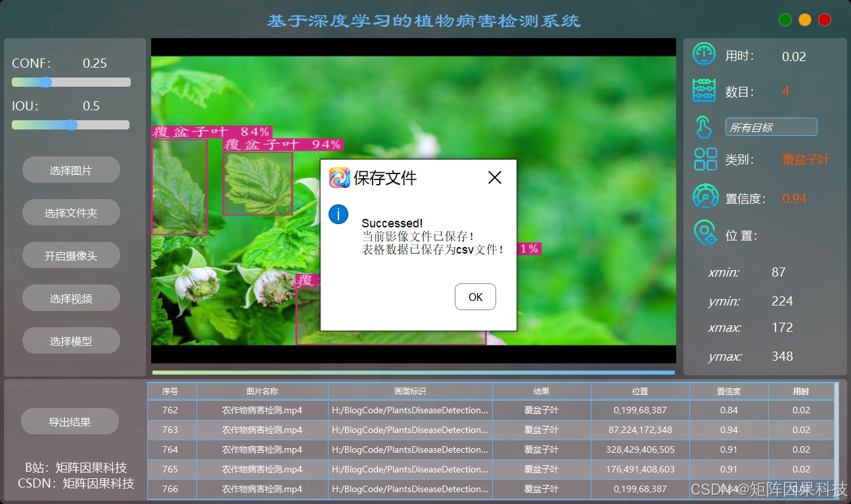Image resolution: width=851 pixels, height=504 pixels.
Task: Confirm the save dialog with OK
Action: [x=475, y=297]
